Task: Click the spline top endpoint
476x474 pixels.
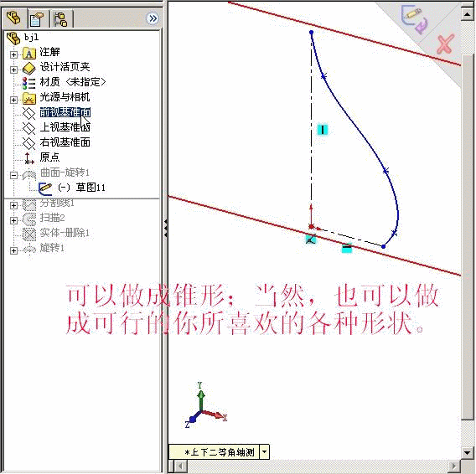Action: 311,32
